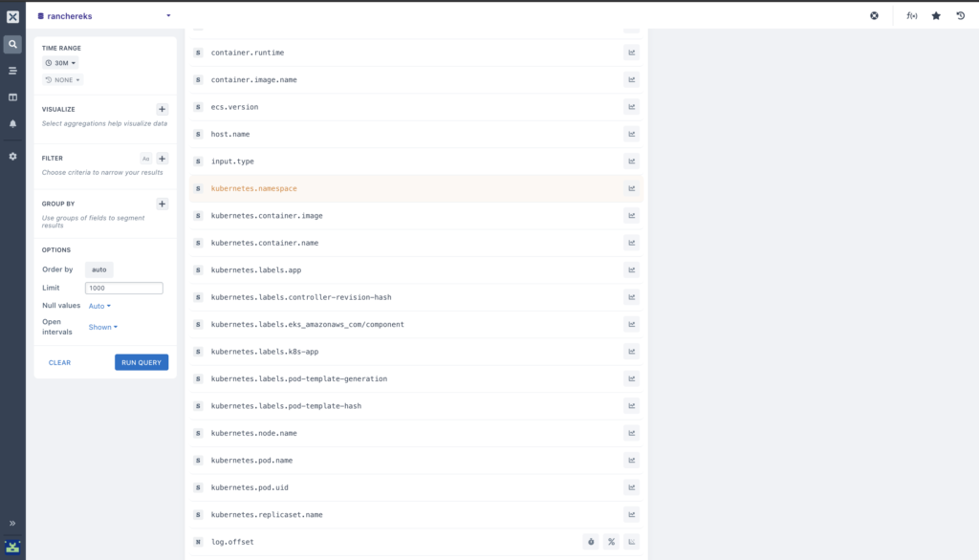Open the search icon in left sidebar
The image size is (979, 560).
click(12, 44)
